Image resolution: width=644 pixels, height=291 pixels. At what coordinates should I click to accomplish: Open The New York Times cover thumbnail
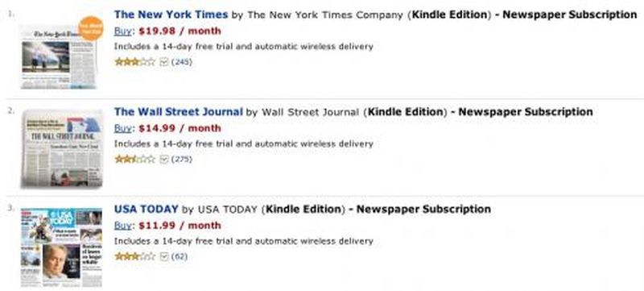[60, 56]
